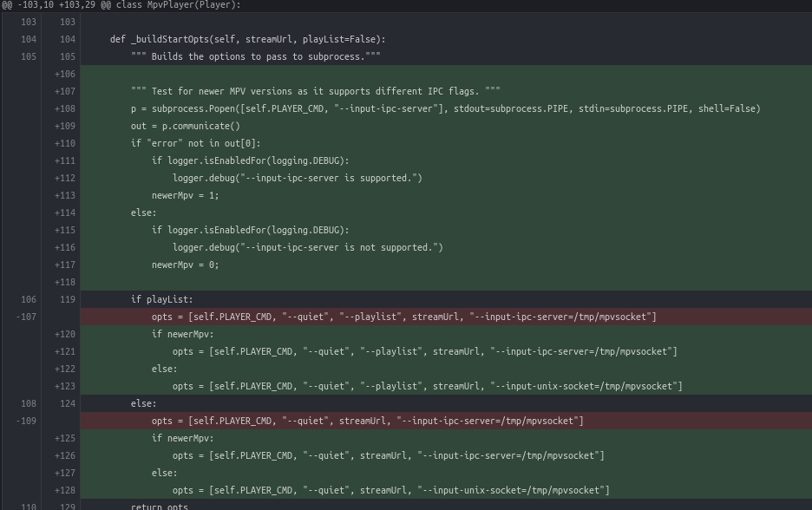This screenshot has width=812, height=510.
Task: Click line number +111 in gutter
Action: tap(65, 161)
